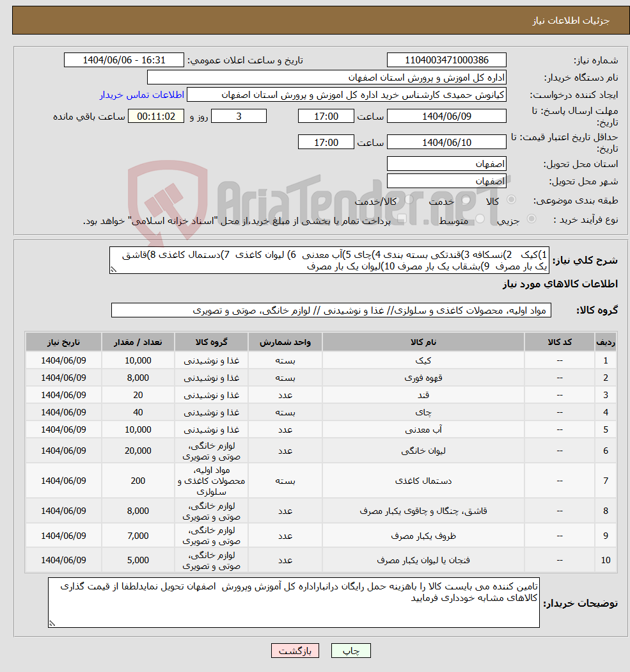The image size is (630, 672).
Task: Select the کالا radio button
Action: pos(512,199)
